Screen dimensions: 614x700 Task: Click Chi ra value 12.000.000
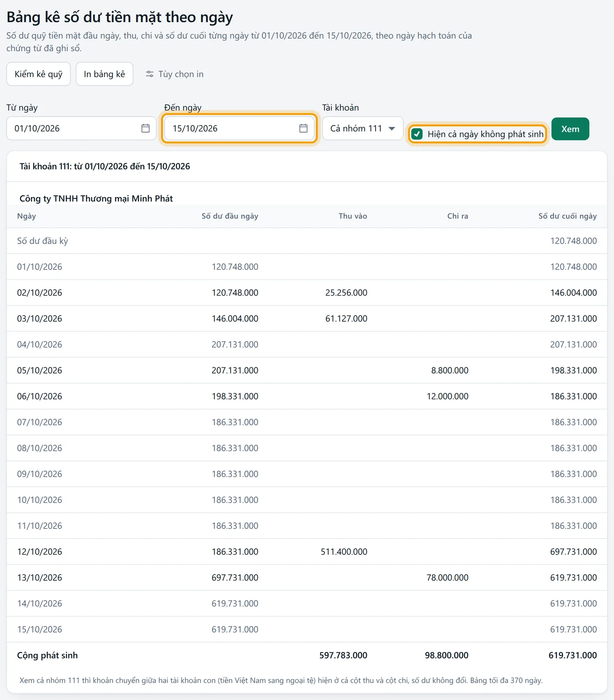tap(447, 396)
